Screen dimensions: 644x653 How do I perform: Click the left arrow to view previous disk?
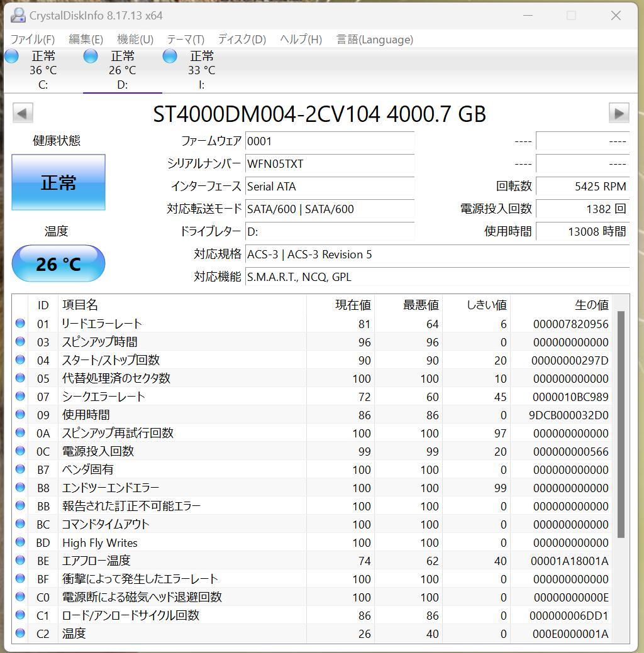pos(22,112)
